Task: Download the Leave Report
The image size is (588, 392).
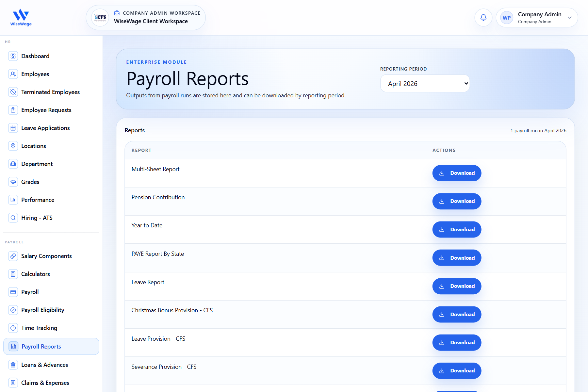Action: (457, 286)
